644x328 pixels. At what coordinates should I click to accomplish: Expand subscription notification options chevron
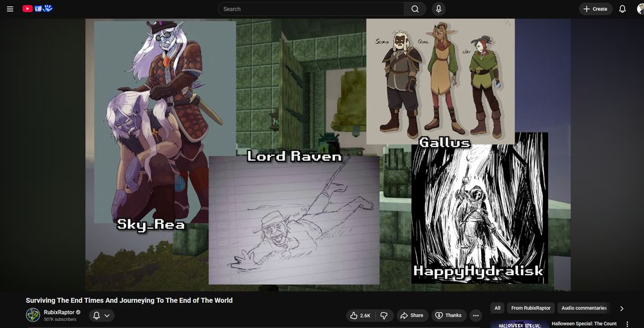point(107,315)
